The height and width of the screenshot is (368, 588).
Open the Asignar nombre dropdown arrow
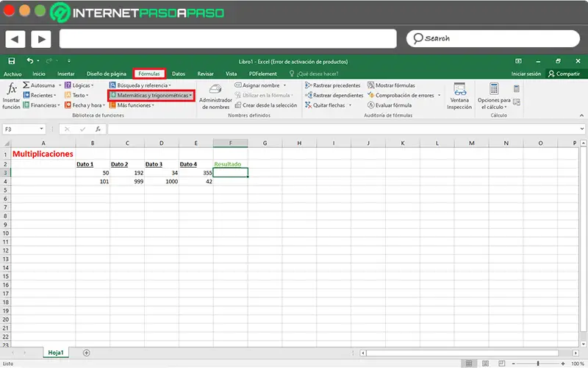coord(284,85)
